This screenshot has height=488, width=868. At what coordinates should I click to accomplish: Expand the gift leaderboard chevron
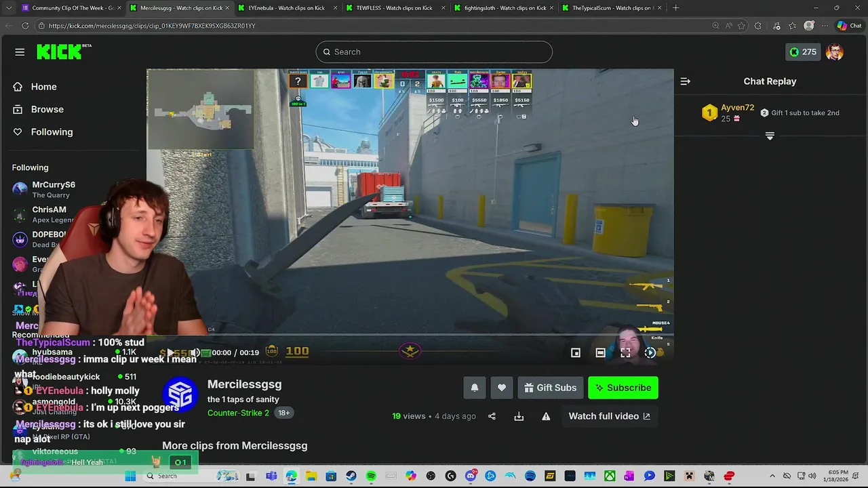pos(770,136)
